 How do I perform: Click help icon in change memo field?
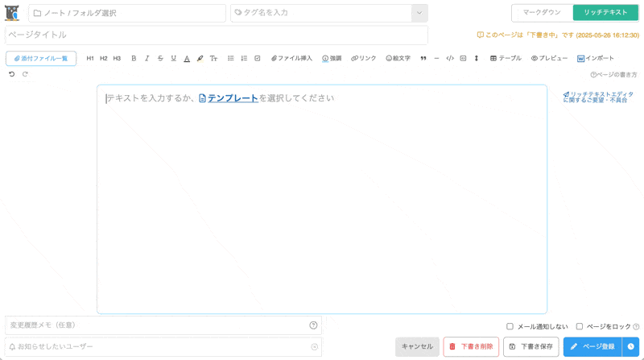point(313,325)
